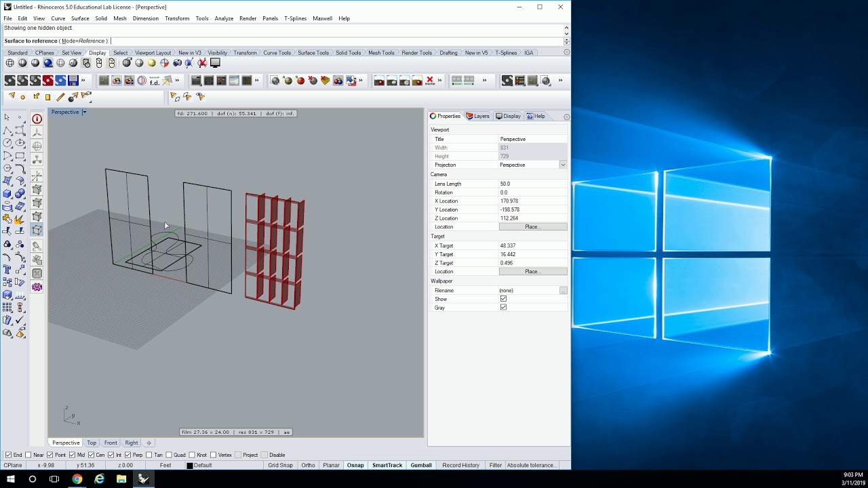Screen dimensions: 868x488
Task: Expand overflow chevron after red X none icon
Action: click(440, 81)
